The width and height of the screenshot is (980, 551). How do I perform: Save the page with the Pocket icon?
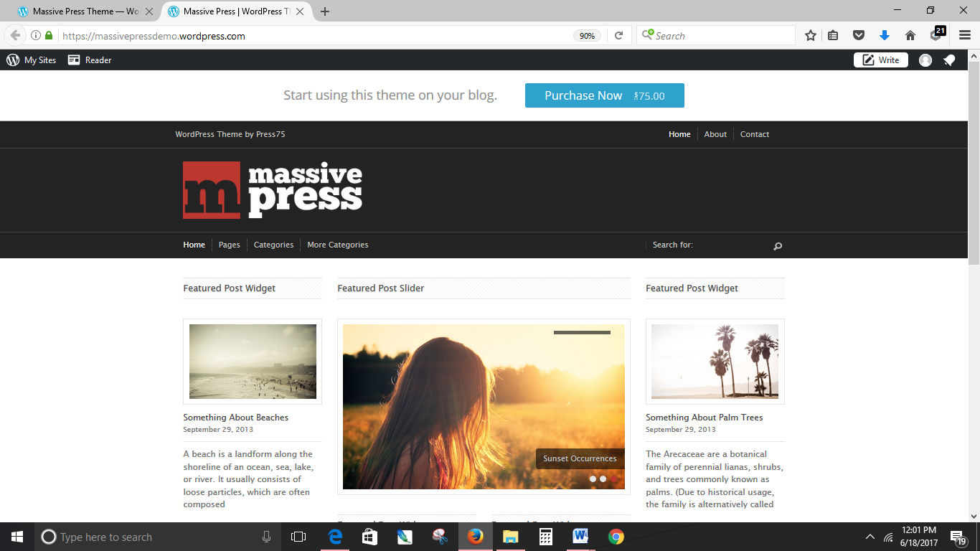[857, 34]
